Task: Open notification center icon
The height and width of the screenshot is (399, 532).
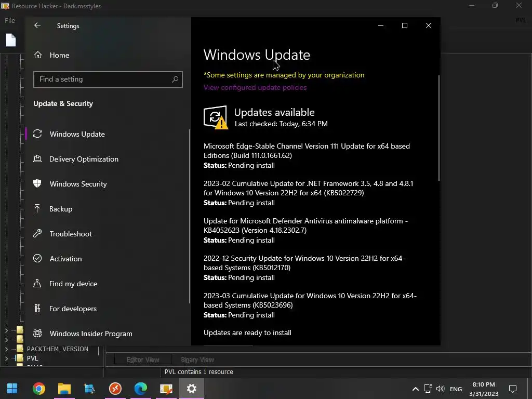Action: 513,389
